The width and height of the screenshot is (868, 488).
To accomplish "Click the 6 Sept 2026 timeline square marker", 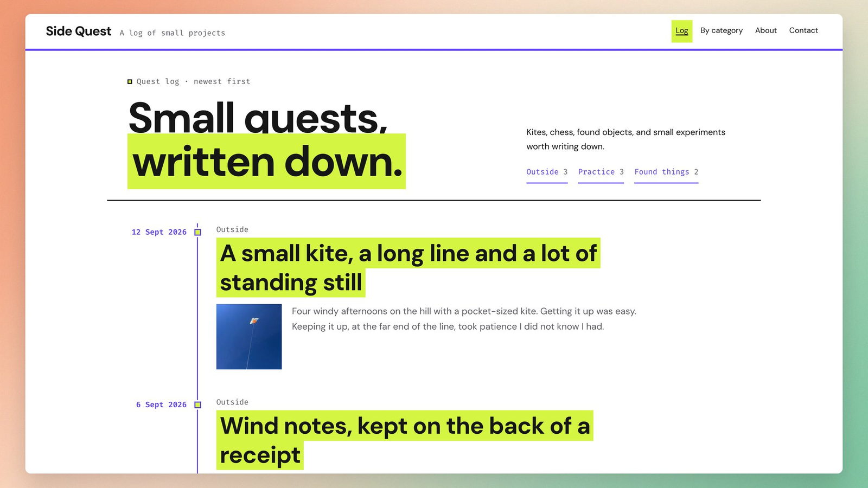I will pos(198,405).
